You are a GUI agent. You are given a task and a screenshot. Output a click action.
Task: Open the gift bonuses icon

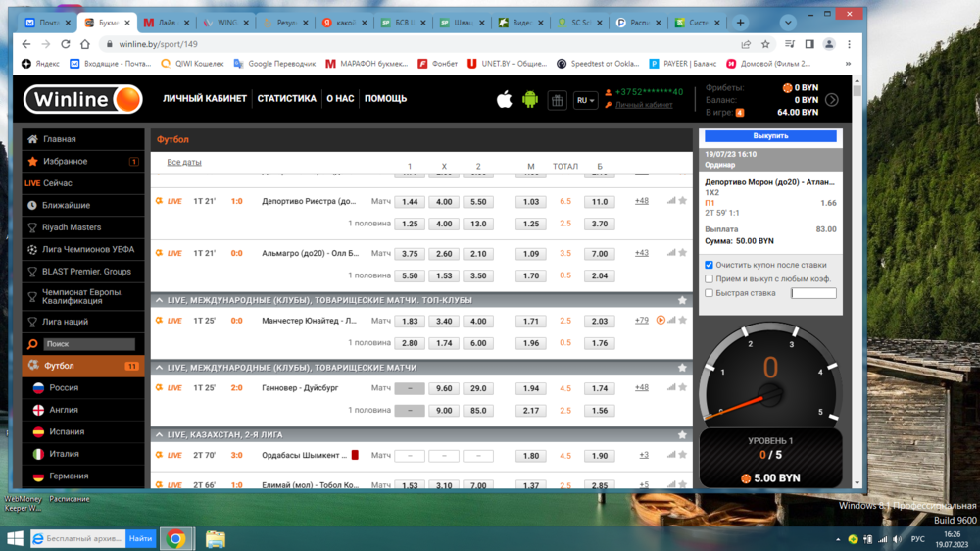[x=557, y=100]
